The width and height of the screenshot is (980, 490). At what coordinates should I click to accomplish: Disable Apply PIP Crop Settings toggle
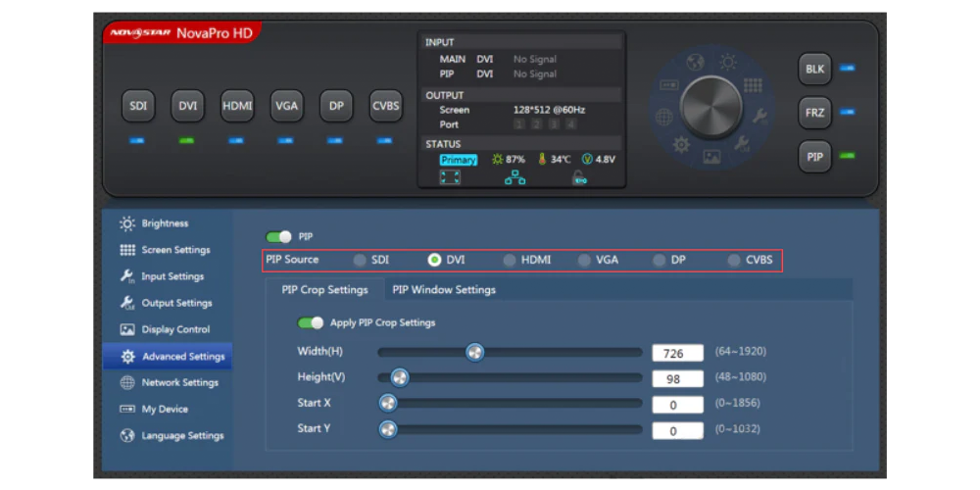(310, 322)
